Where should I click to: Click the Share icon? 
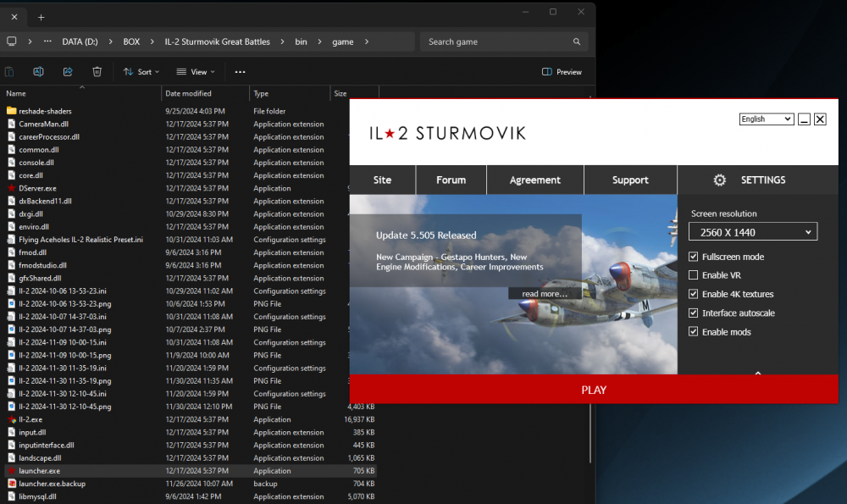pyautogui.click(x=67, y=71)
